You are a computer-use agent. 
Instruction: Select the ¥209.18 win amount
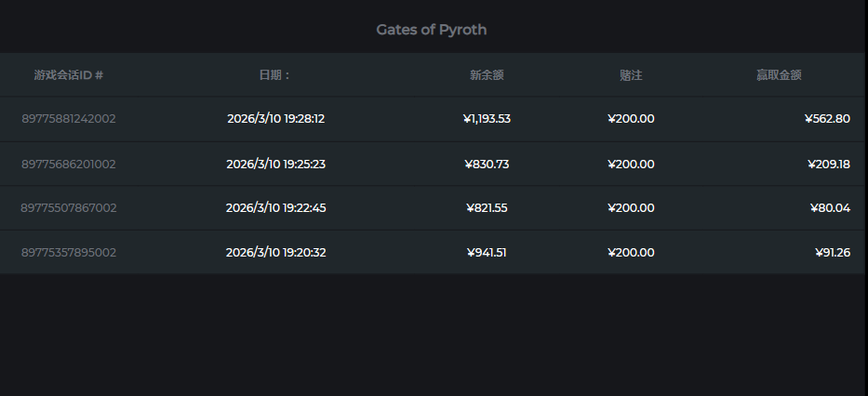click(x=828, y=165)
